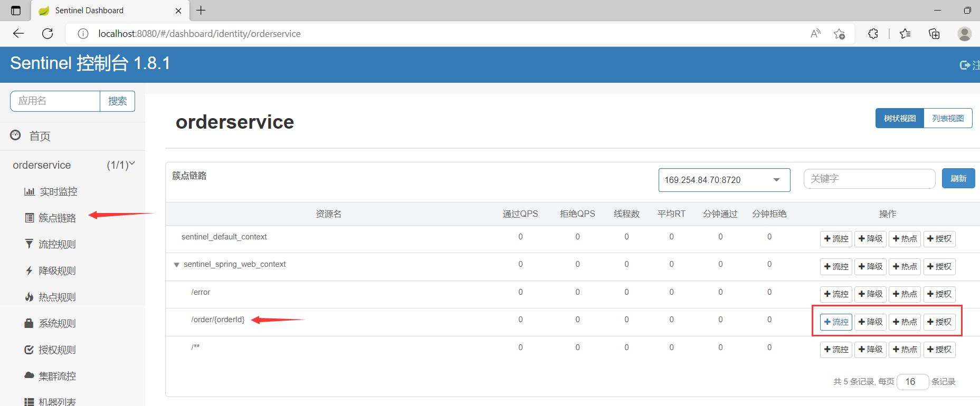
Task: Collapse the orderservice (1/1) app entry
Action: (73, 165)
